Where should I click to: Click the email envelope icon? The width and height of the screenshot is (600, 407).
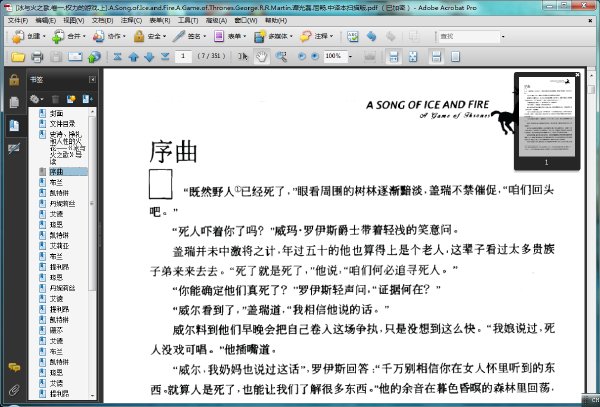tap(75, 57)
